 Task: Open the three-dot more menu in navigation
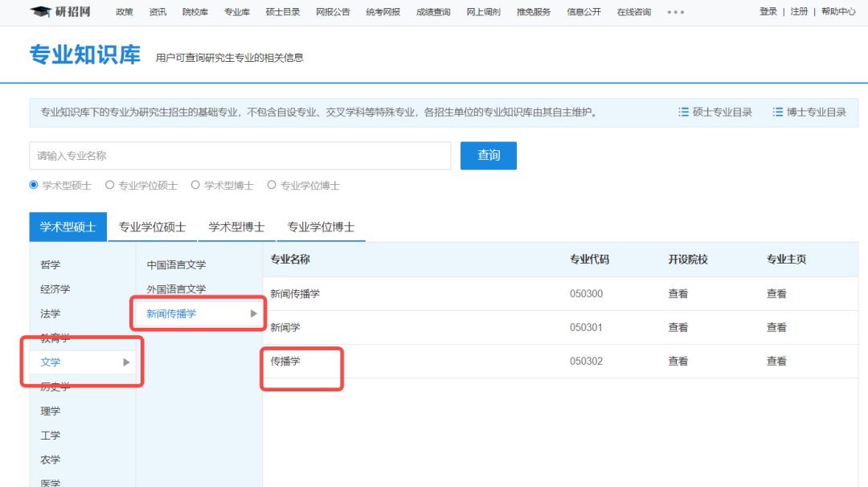point(675,11)
